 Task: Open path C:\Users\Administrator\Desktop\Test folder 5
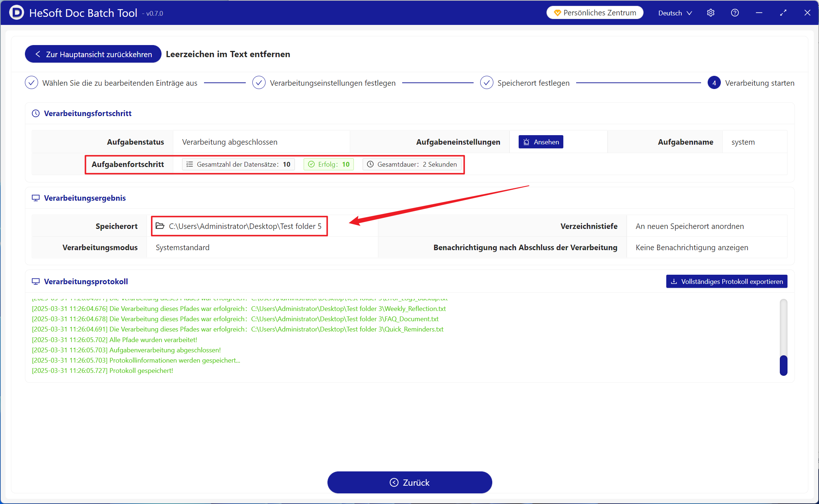point(245,226)
